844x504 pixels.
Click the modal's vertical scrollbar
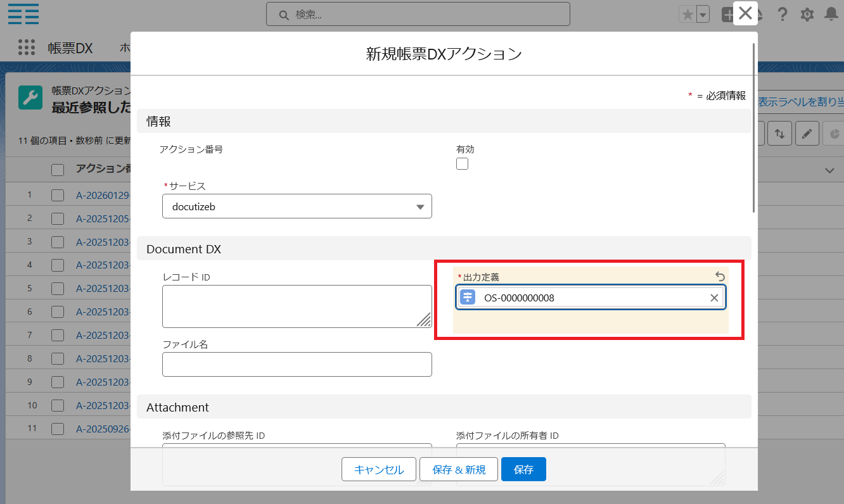point(753,127)
